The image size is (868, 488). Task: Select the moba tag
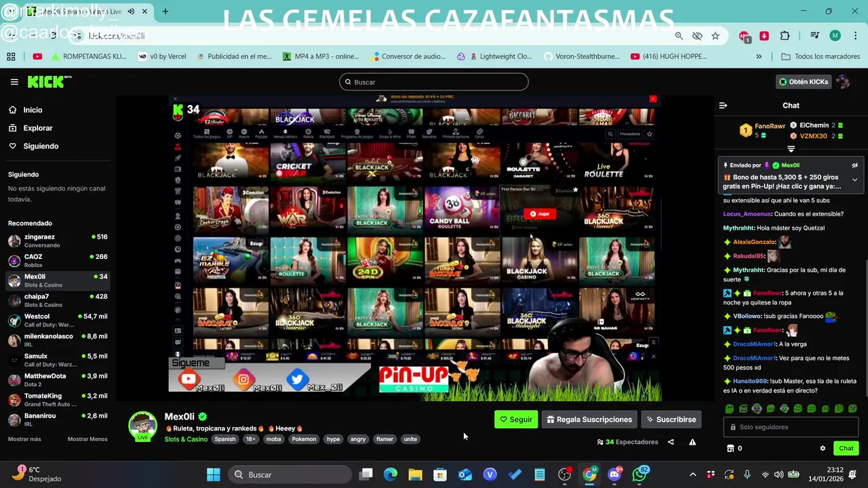(x=273, y=439)
